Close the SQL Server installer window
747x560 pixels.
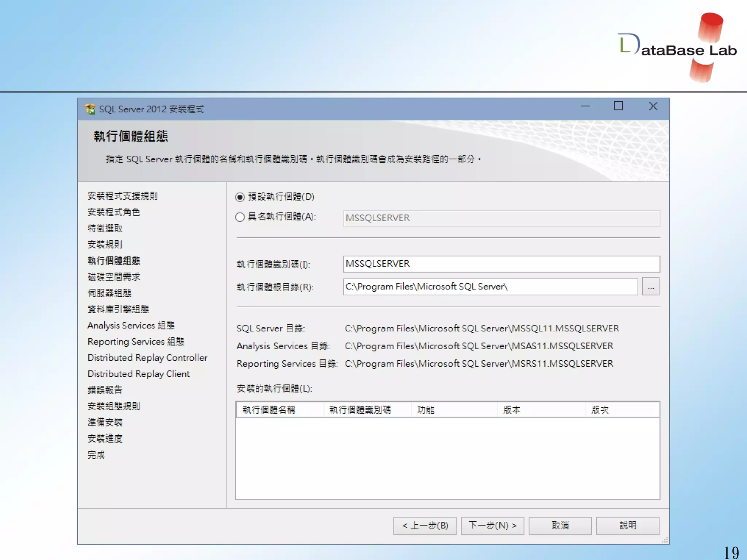coord(653,106)
